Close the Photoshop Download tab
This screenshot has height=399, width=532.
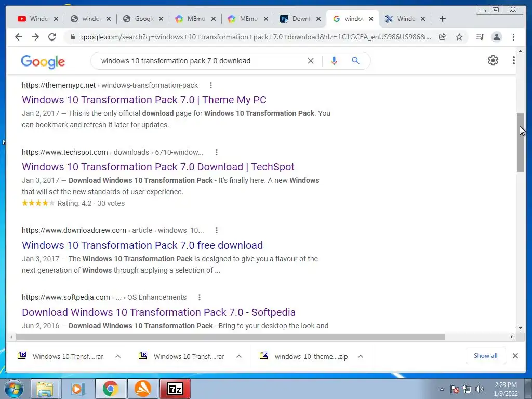[318, 19]
